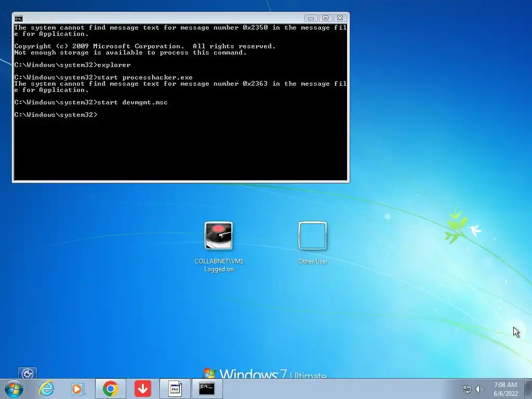
Task: Click the Ease of Access button
Action: click(28, 373)
